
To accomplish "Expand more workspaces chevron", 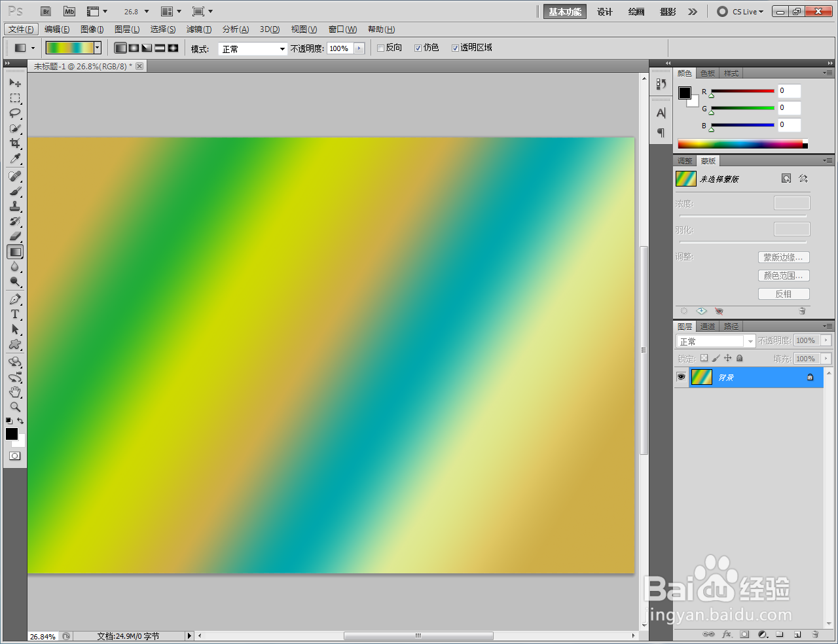I will tap(693, 12).
